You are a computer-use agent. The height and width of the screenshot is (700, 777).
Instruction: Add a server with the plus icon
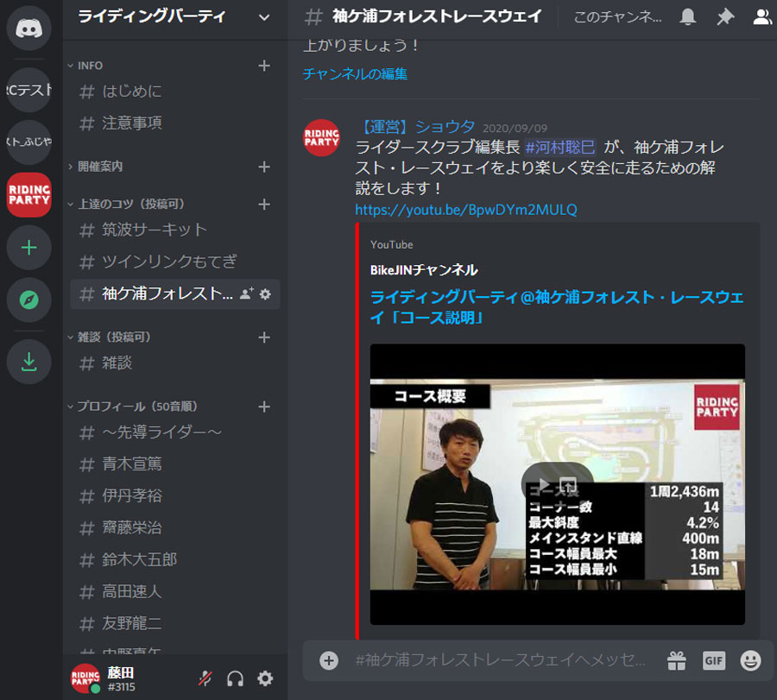tap(28, 247)
